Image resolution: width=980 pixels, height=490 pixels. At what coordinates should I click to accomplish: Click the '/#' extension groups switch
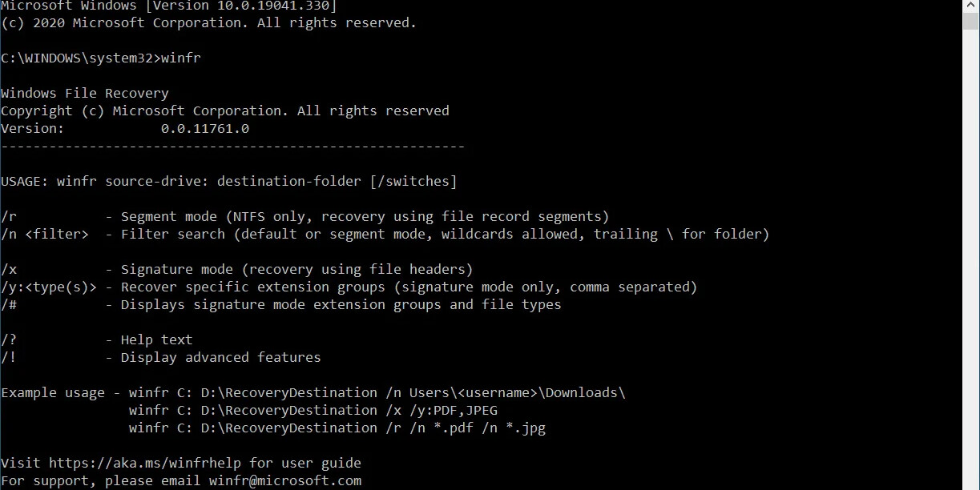pyautogui.click(x=9, y=304)
